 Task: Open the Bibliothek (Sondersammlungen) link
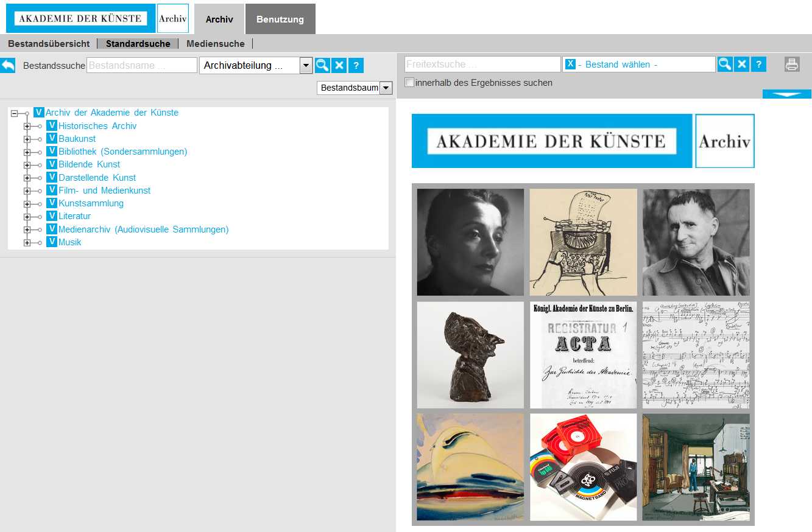(123, 152)
